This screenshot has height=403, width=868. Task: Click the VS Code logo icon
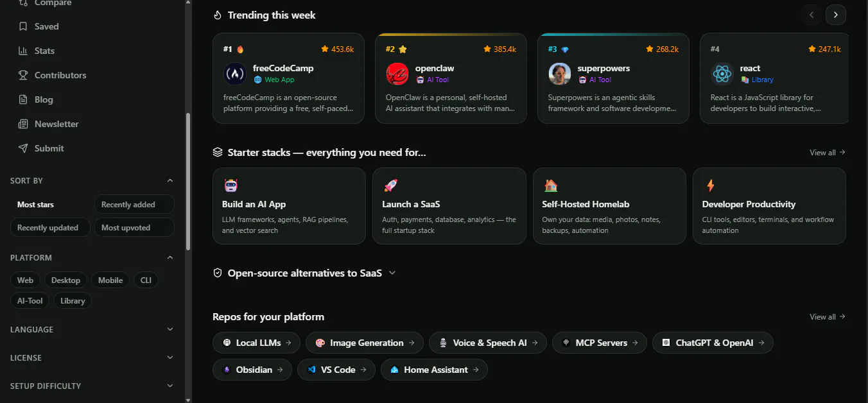click(x=311, y=370)
